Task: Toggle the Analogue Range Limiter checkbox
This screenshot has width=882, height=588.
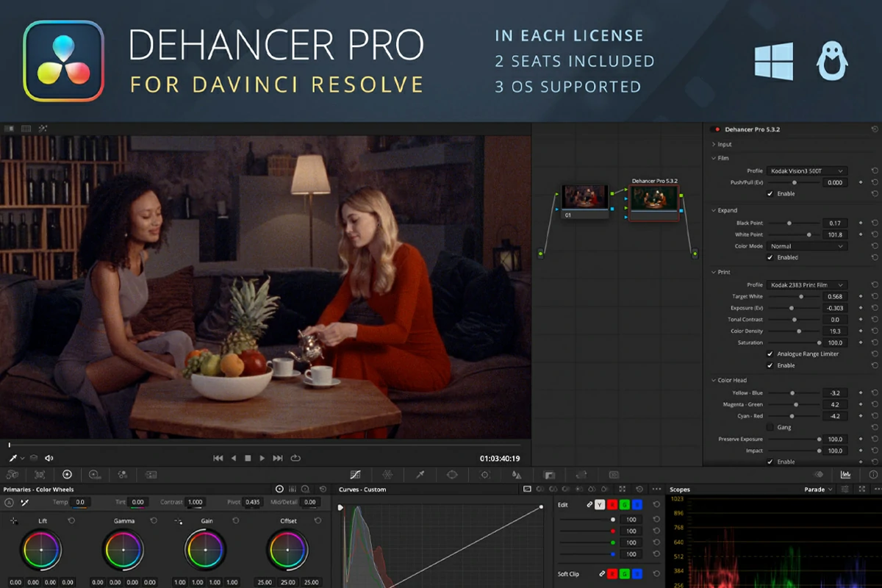Action: [770, 354]
